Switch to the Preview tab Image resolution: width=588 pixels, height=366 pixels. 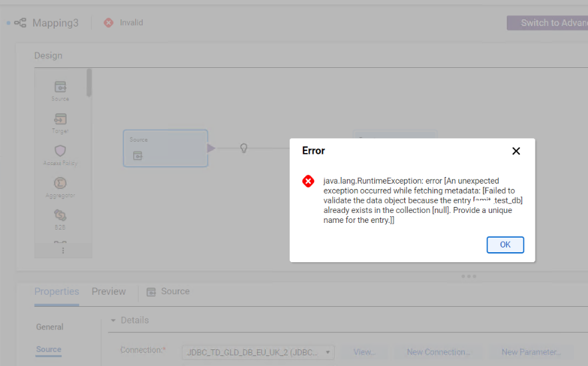[109, 291]
